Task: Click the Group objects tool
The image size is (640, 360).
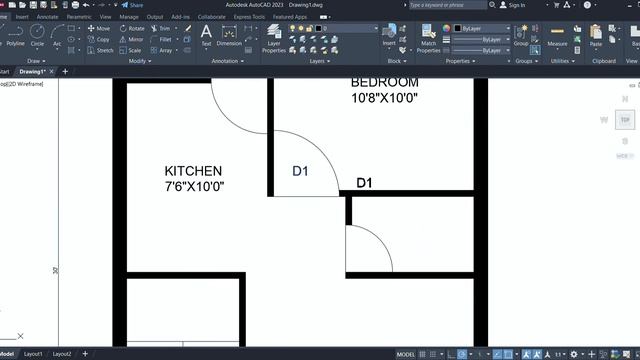Action: pyautogui.click(x=521, y=36)
